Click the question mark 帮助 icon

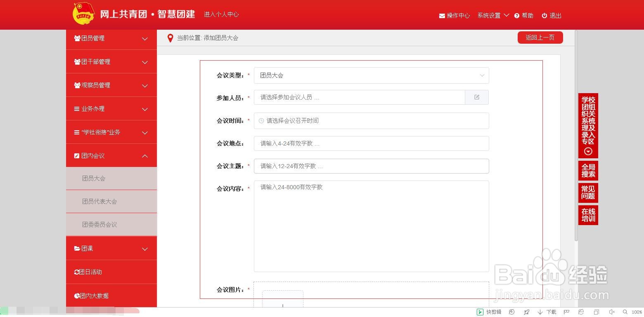point(516,16)
